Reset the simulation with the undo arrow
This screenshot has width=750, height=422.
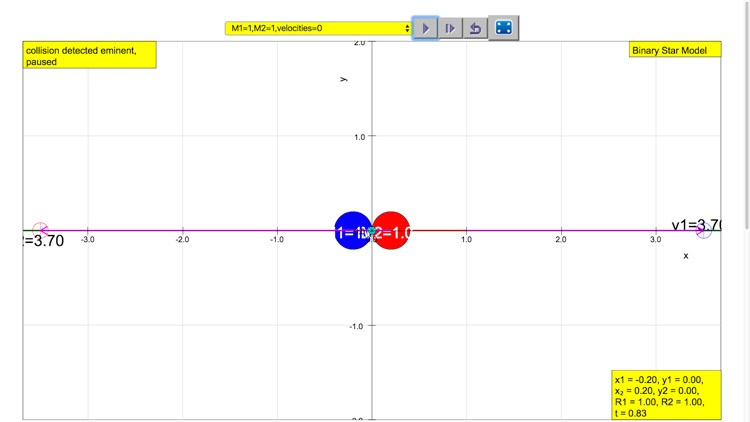475,28
